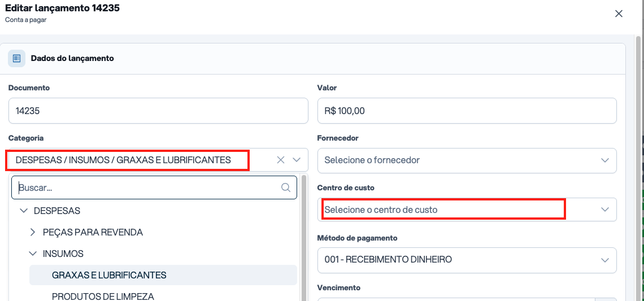
Task: Click the search magnifier icon in Buscar
Action: coord(286,187)
